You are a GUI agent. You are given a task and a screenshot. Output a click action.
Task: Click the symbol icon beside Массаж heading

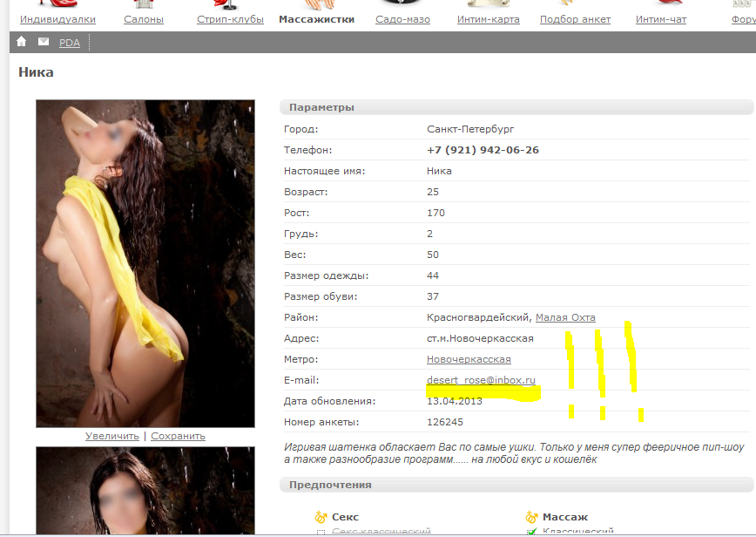(x=531, y=517)
